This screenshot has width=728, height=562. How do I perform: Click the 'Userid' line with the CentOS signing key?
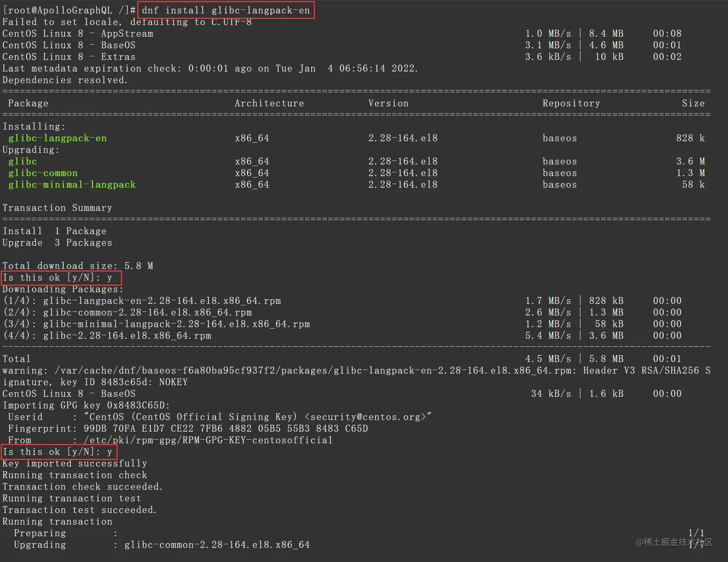pos(220,417)
